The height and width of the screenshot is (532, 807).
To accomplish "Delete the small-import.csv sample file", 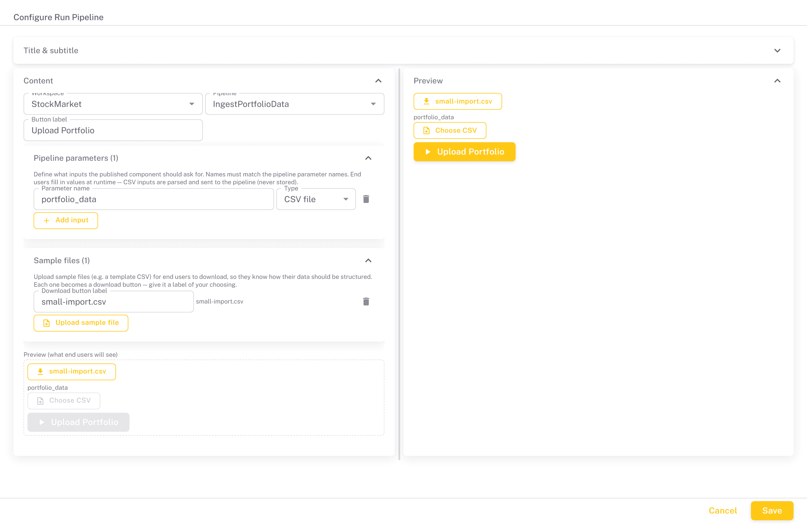I will pos(366,302).
